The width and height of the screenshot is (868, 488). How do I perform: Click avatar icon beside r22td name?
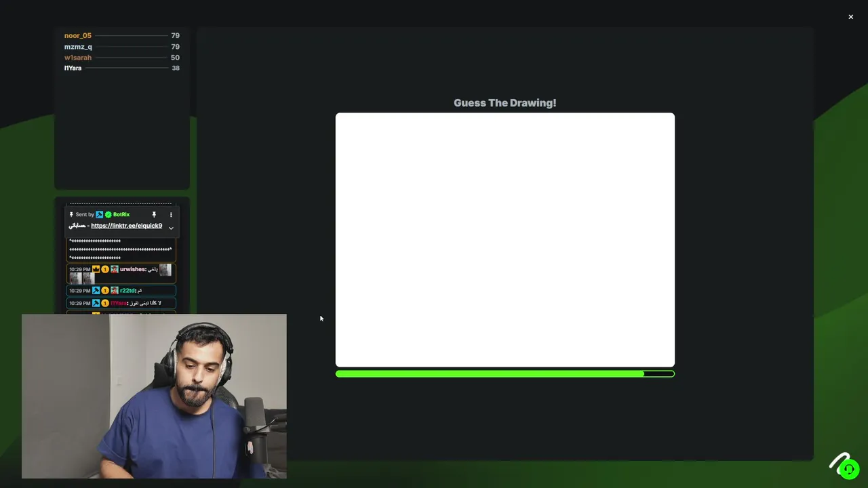click(115, 291)
